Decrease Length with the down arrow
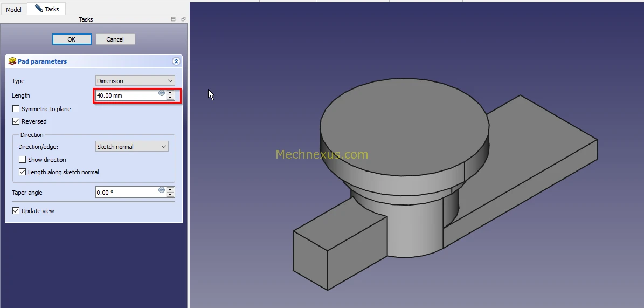 (x=170, y=98)
